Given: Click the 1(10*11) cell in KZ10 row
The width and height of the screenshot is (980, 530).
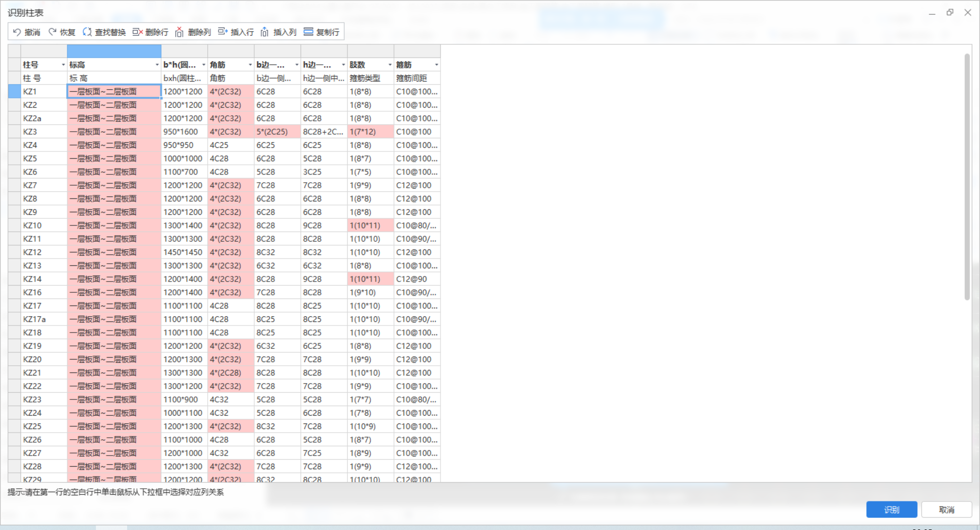Looking at the screenshot, I should click(x=371, y=225).
